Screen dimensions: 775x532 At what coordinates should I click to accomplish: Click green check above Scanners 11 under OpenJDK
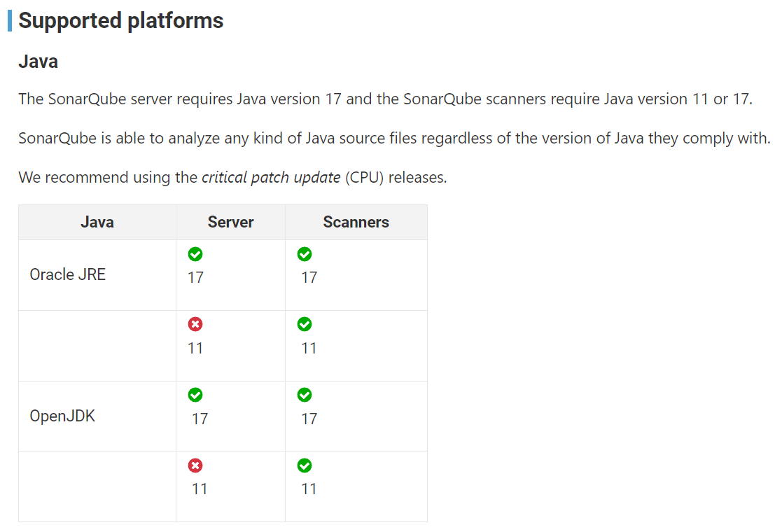(x=305, y=465)
